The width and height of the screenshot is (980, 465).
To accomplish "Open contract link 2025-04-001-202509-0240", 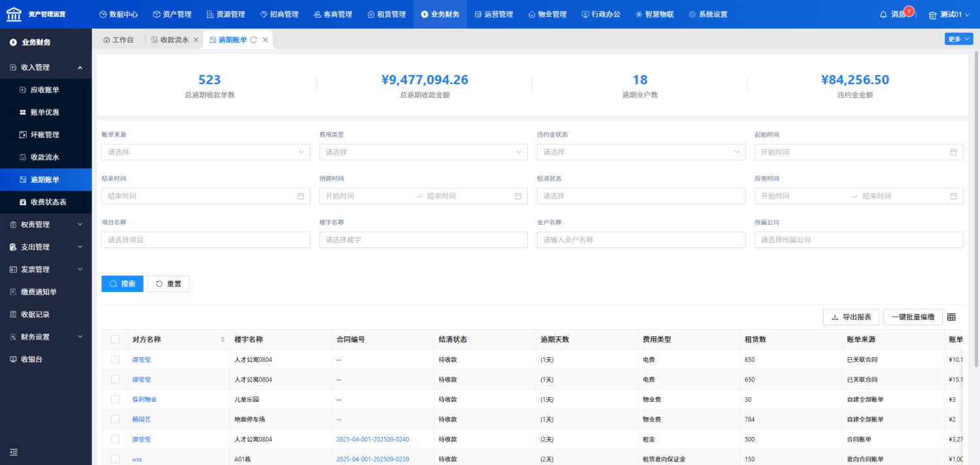I will click(x=372, y=440).
